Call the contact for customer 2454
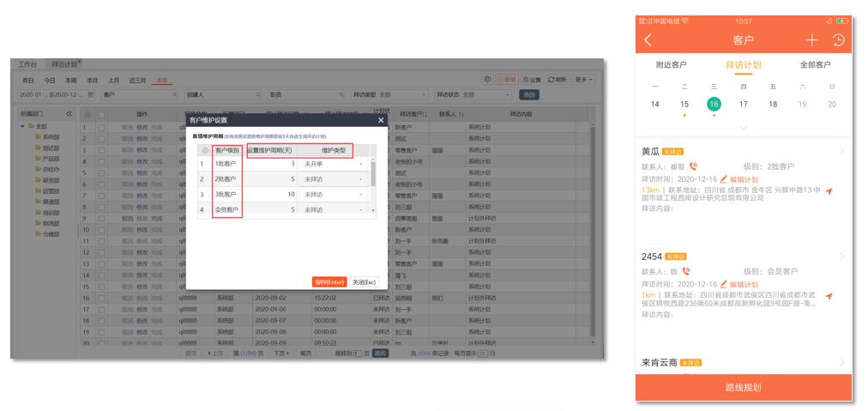Image resolution: width=868 pixels, height=411 pixels. [686, 271]
